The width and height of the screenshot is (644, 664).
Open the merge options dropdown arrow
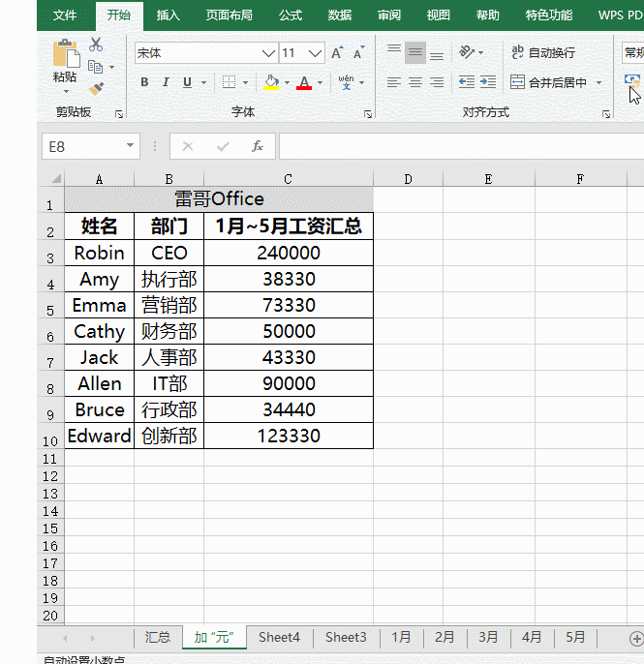(x=599, y=82)
